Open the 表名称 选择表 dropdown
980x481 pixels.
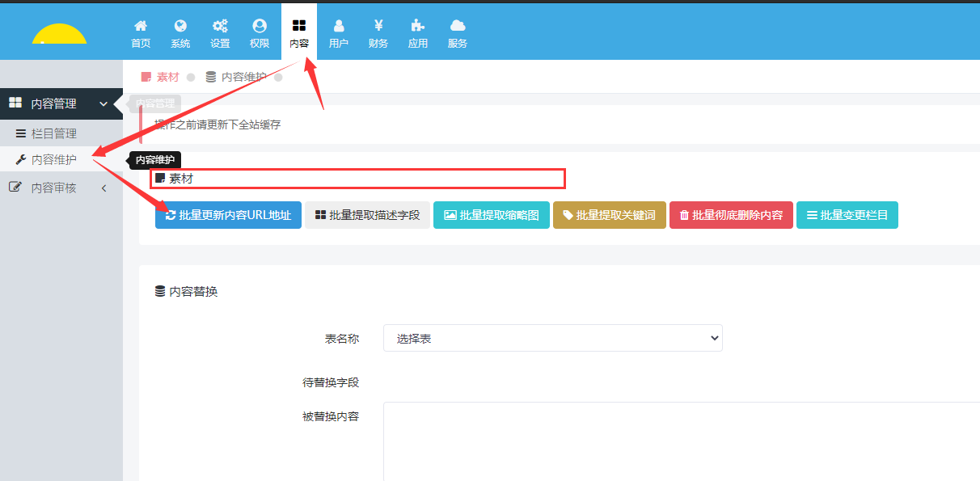552,339
